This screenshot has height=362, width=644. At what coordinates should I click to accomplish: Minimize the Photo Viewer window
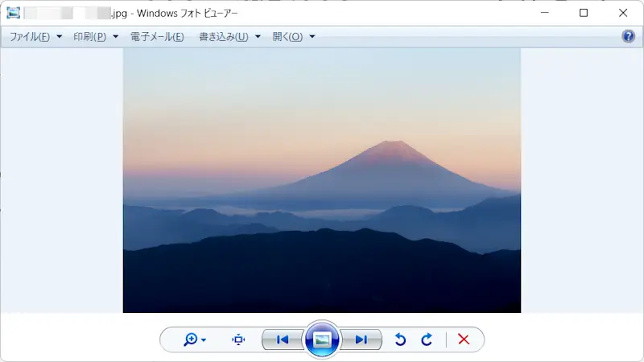coord(545,13)
